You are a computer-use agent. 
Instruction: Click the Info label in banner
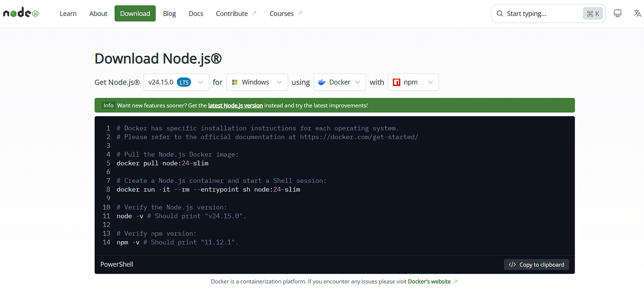[x=108, y=105]
